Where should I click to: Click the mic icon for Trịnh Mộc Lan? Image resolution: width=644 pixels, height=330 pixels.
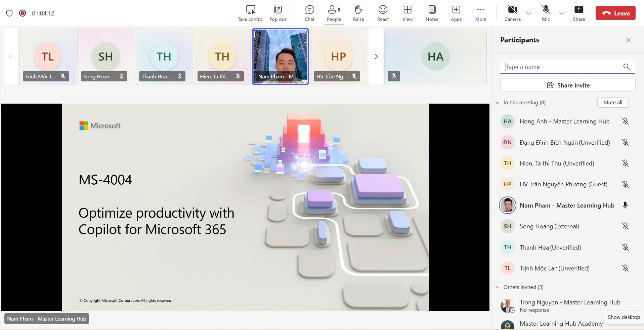625,268
